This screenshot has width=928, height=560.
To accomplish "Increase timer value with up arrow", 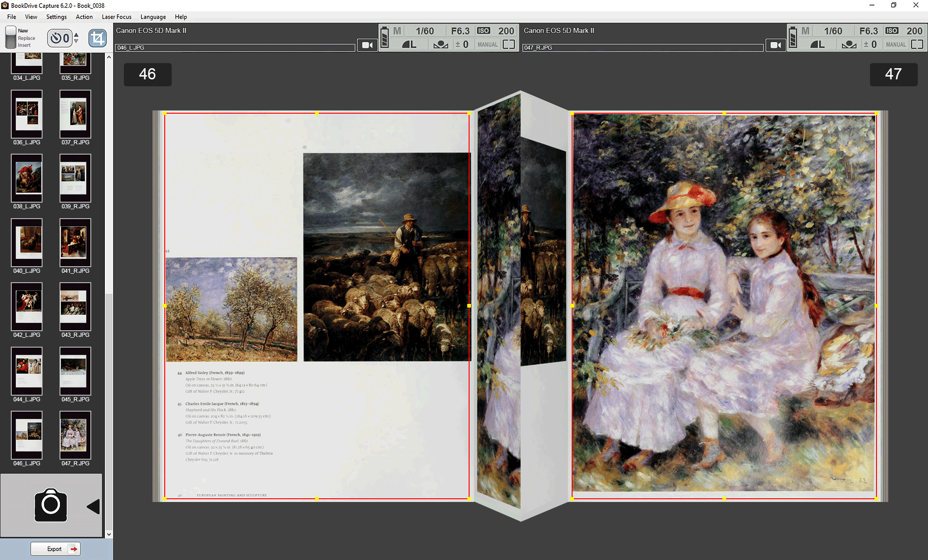I will tap(76, 35).
